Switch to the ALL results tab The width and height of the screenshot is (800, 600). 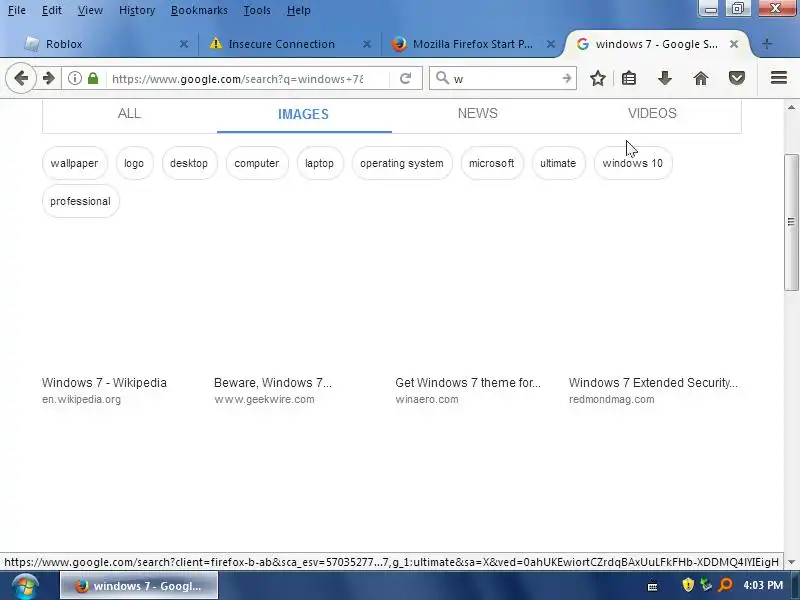coord(129,113)
